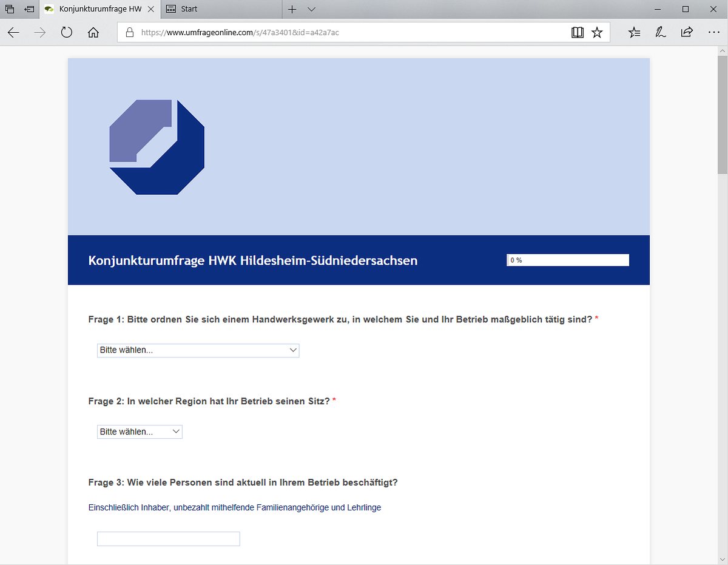This screenshot has height=565, width=728.
Task: Add page to favorites star icon
Action: (597, 33)
